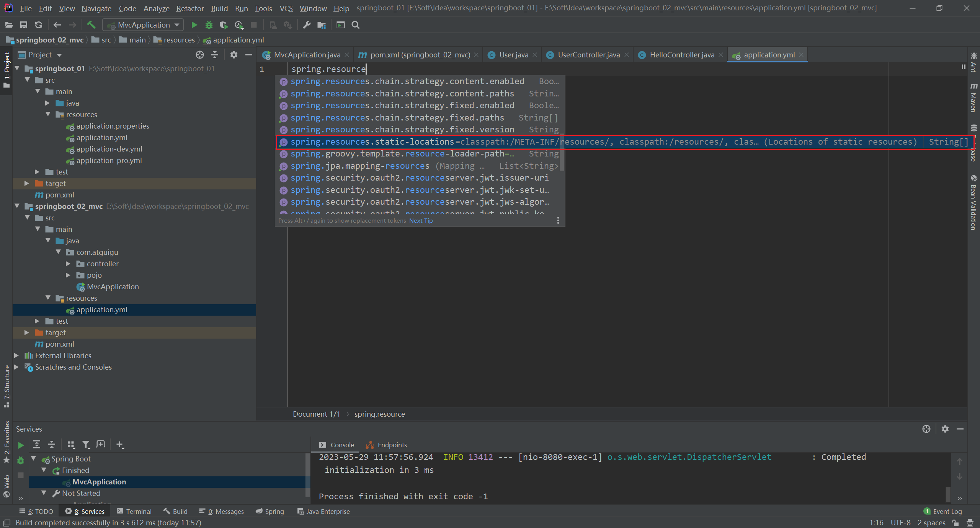Click the completion popup scrollbar
This screenshot has width=980, height=528.
pos(562,152)
